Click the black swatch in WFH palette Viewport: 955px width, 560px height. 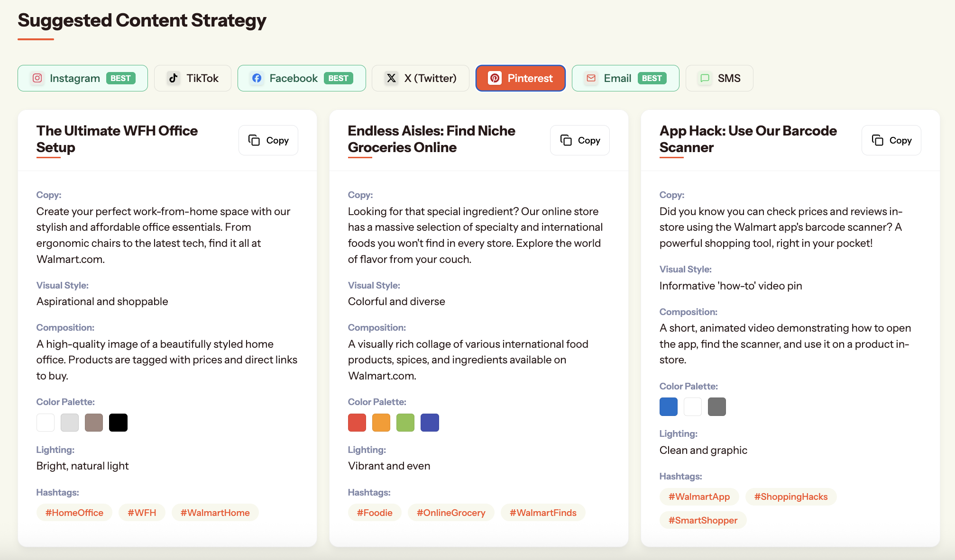pos(118,423)
